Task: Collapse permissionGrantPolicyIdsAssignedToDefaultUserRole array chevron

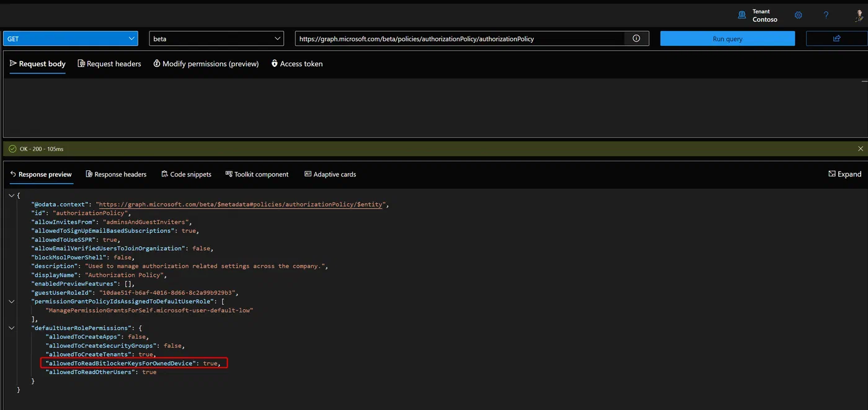Action: coord(11,301)
